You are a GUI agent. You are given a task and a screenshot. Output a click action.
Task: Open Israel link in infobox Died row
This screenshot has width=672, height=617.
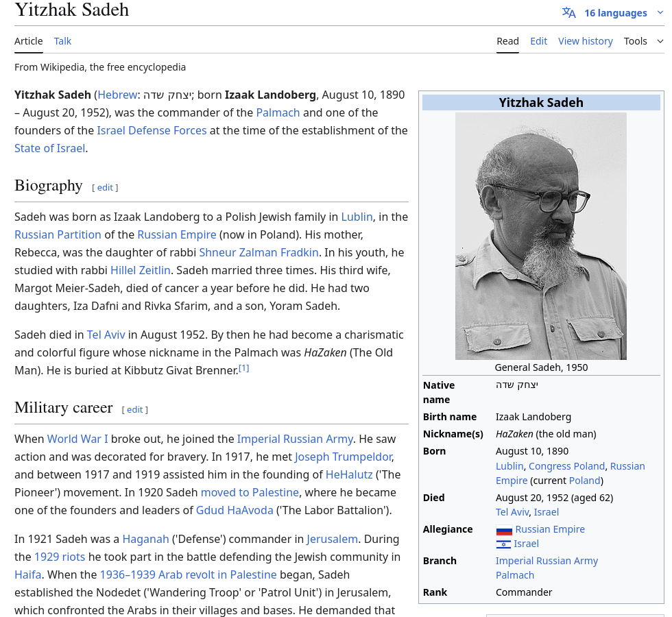coord(546,513)
